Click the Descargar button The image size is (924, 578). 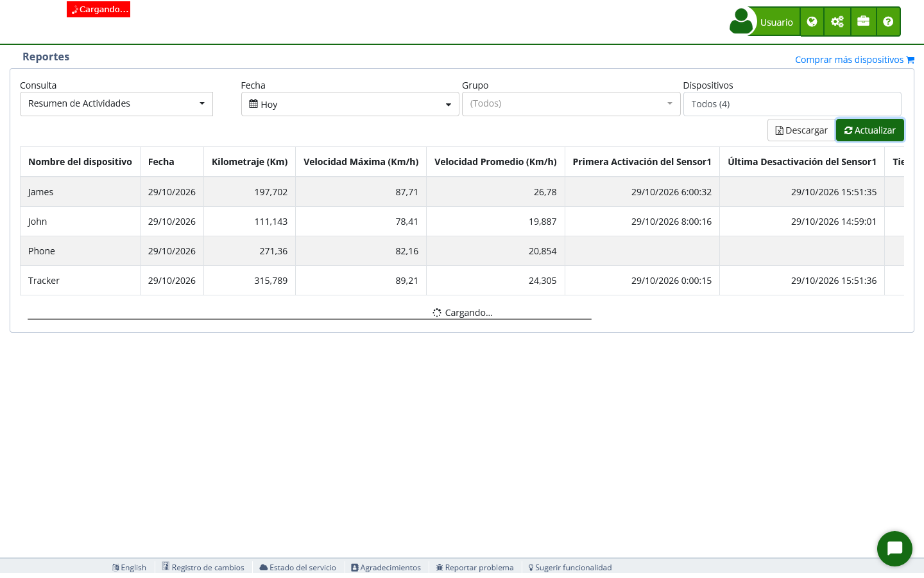(x=801, y=130)
